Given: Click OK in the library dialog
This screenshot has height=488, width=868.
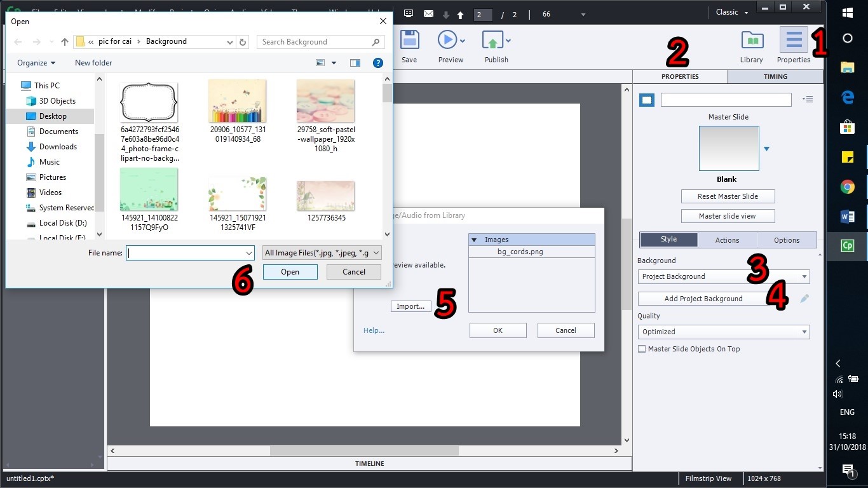Looking at the screenshot, I should tap(498, 330).
